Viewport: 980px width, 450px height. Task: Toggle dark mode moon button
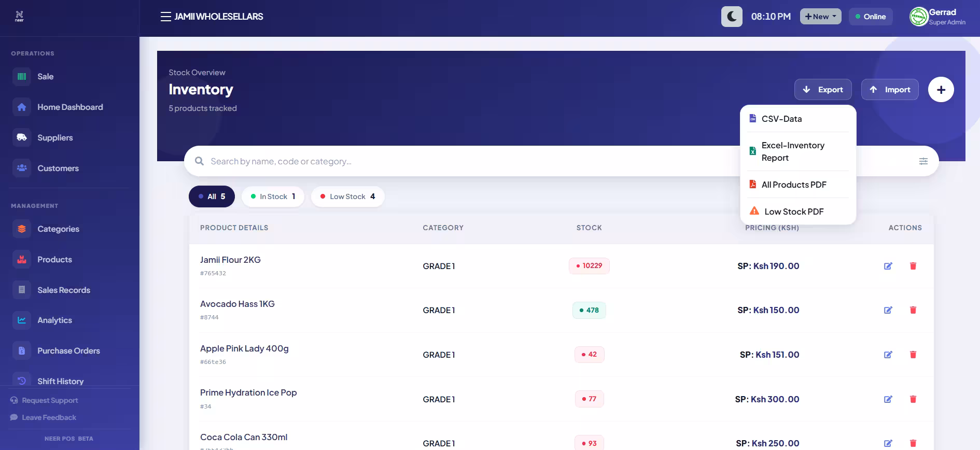click(x=732, y=17)
